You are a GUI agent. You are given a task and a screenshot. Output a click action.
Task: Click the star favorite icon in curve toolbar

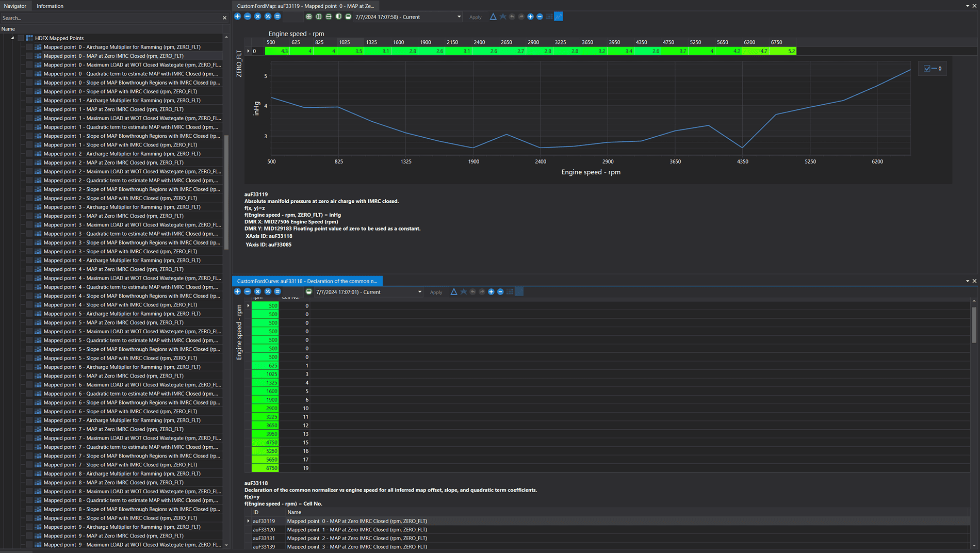[x=464, y=291]
